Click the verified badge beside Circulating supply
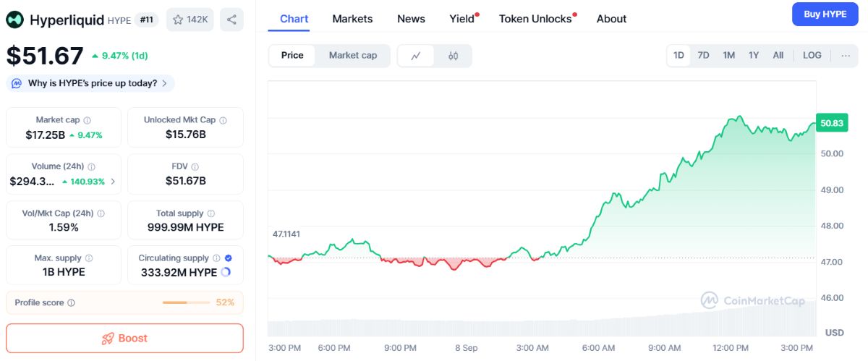Image resolution: width=868 pixels, height=361 pixels. click(x=229, y=258)
